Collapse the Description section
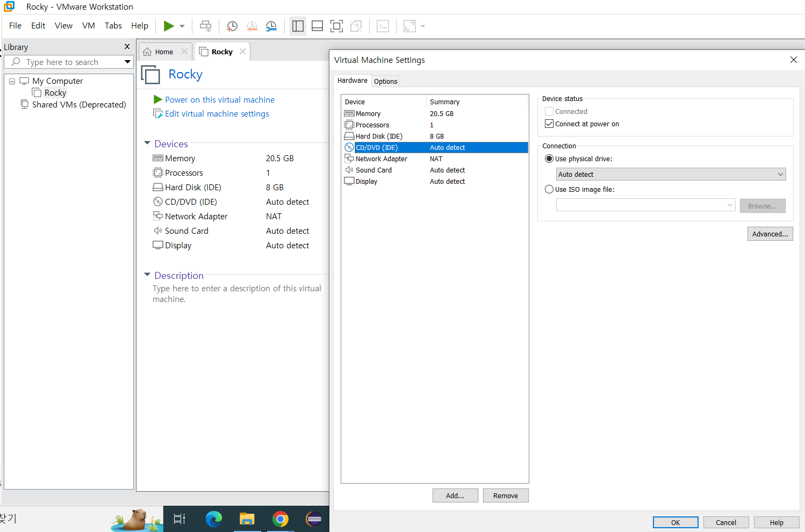This screenshot has width=805, height=532. pos(147,275)
